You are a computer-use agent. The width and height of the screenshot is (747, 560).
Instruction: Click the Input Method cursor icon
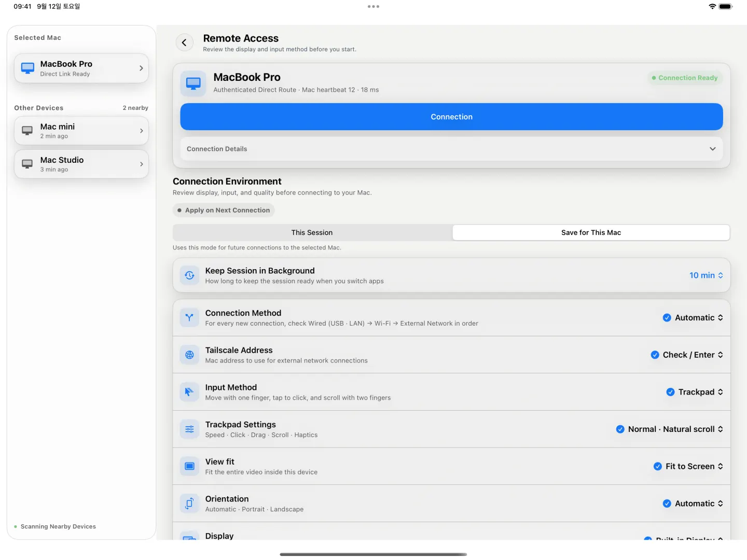pyautogui.click(x=189, y=392)
